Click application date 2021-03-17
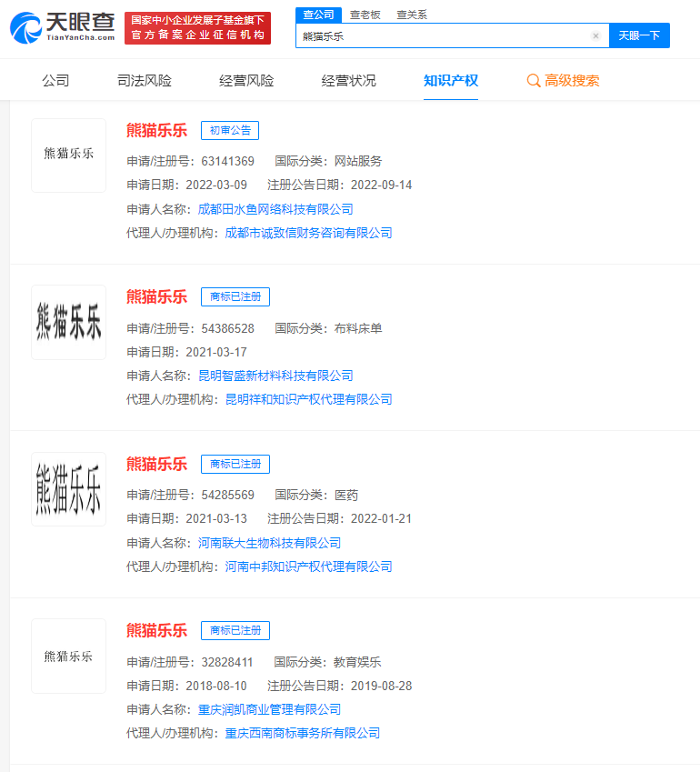 (x=216, y=352)
